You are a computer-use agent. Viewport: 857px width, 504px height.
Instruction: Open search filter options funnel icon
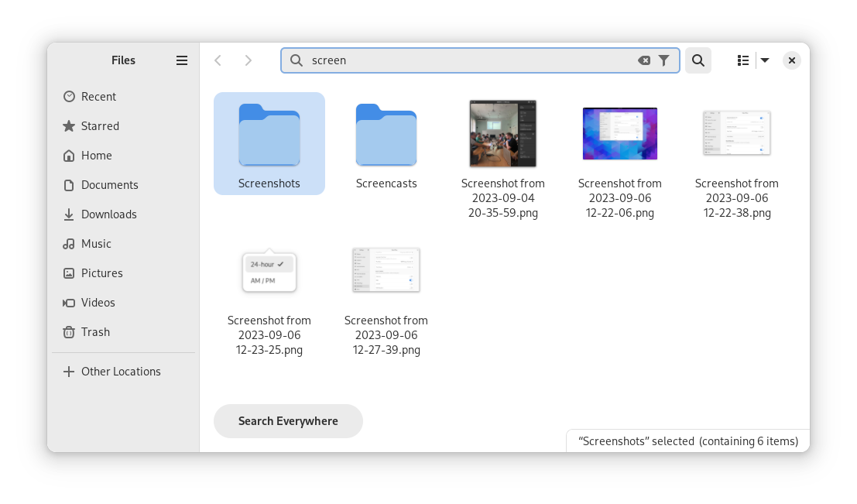pos(663,60)
